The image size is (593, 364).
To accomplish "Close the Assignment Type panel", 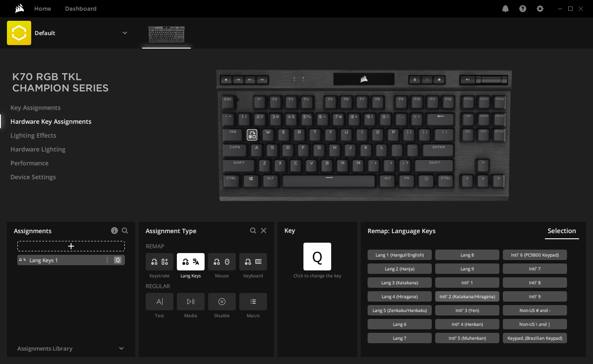I will (x=264, y=231).
